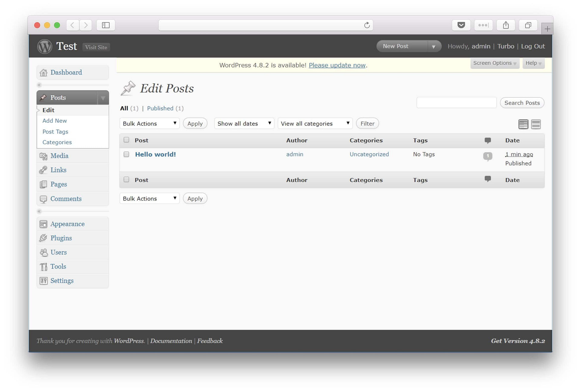Click the Visit Site button
Image resolution: width=581 pixels, height=392 pixels.
(x=96, y=47)
